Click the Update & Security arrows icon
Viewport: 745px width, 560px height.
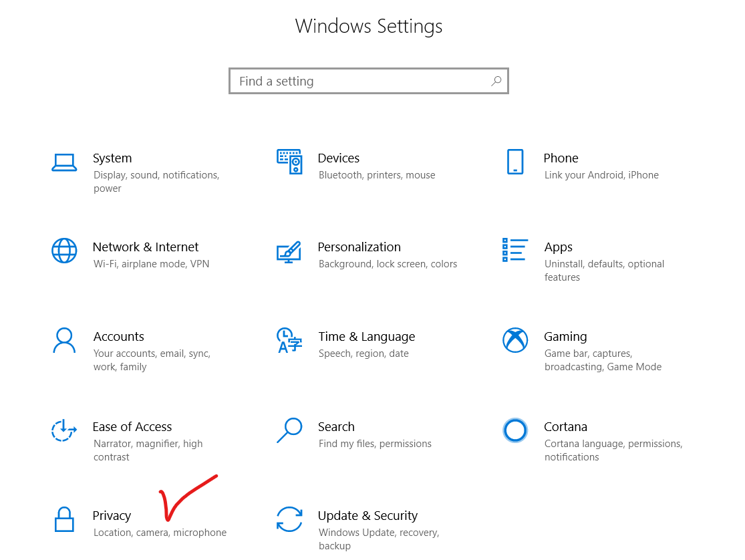[x=289, y=519]
